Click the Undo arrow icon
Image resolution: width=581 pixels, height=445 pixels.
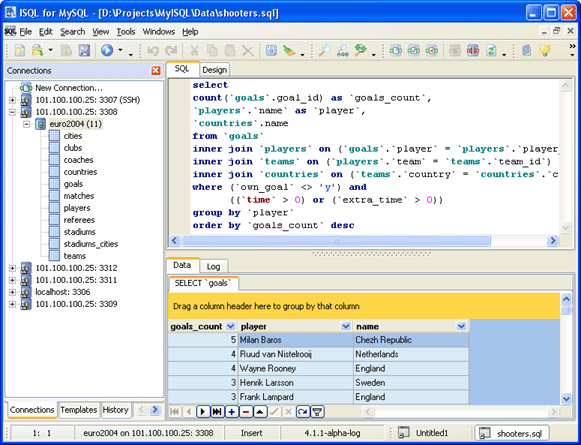(x=153, y=50)
